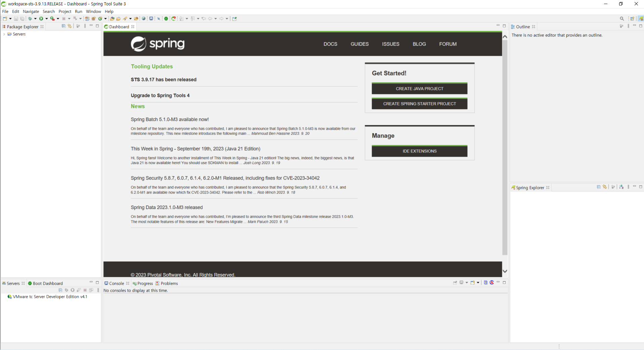
Task: Click the Spring Dashboard icon with red badge
Action: [x=174, y=18]
